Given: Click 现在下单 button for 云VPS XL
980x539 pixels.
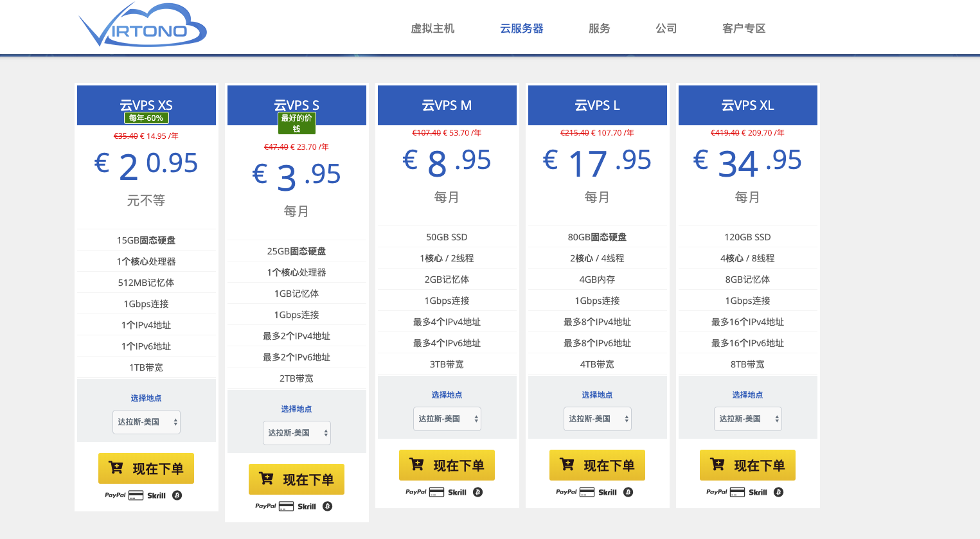Looking at the screenshot, I should coord(747,465).
